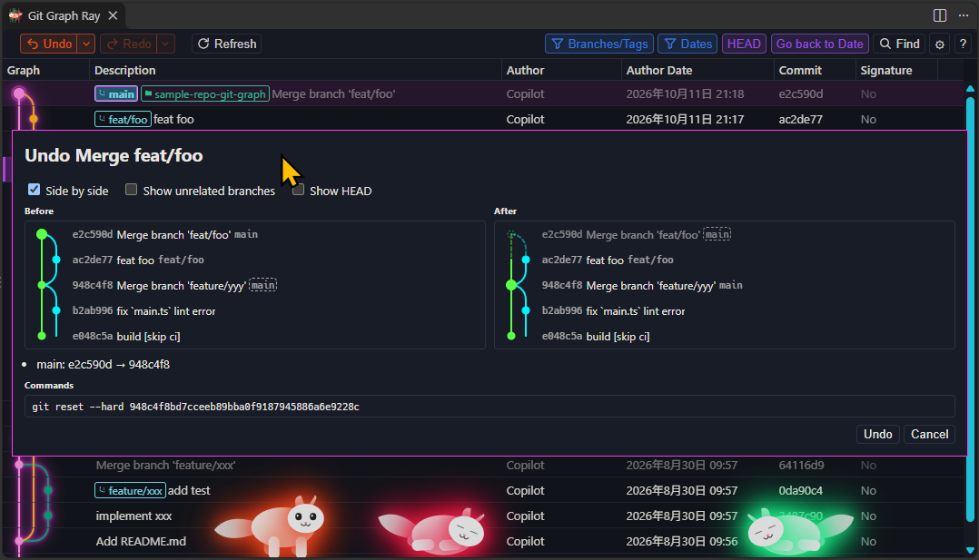Open settings gear icon
Viewport: 979px width, 560px height.
[x=940, y=44]
